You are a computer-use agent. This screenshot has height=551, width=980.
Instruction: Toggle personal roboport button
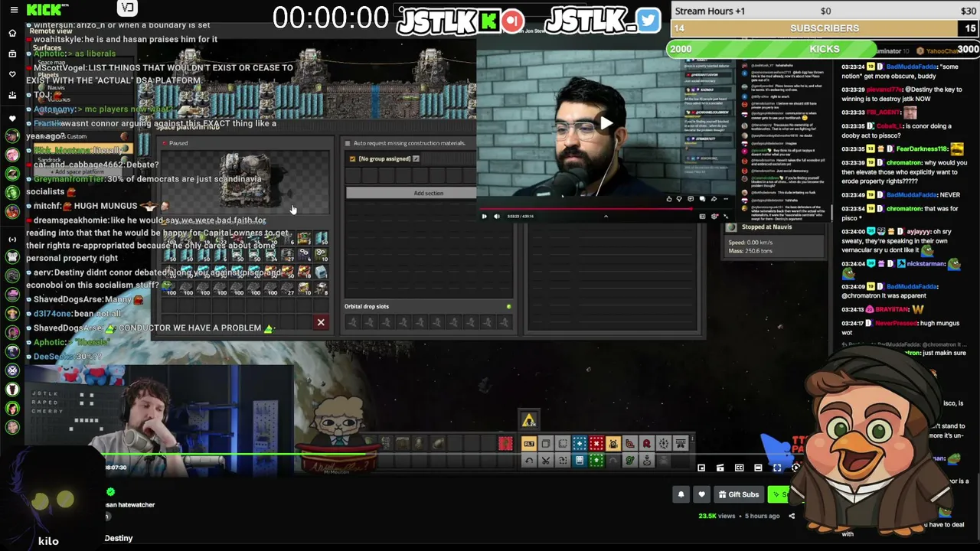613,444
